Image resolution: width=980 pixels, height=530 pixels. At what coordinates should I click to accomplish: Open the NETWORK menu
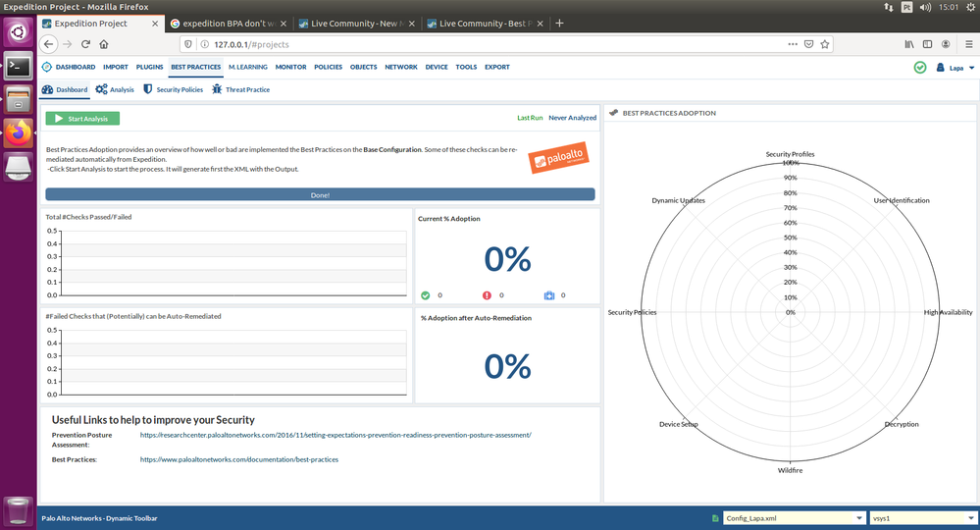pyautogui.click(x=400, y=67)
